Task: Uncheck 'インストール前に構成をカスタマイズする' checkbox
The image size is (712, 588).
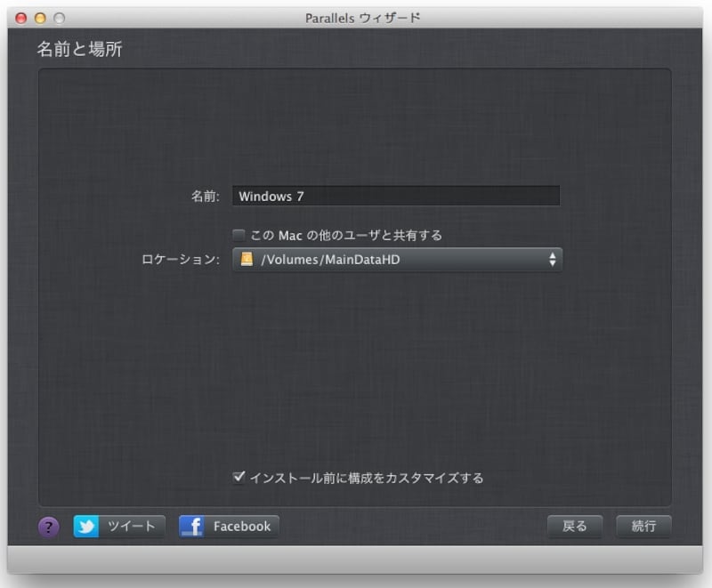Action: (239, 478)
